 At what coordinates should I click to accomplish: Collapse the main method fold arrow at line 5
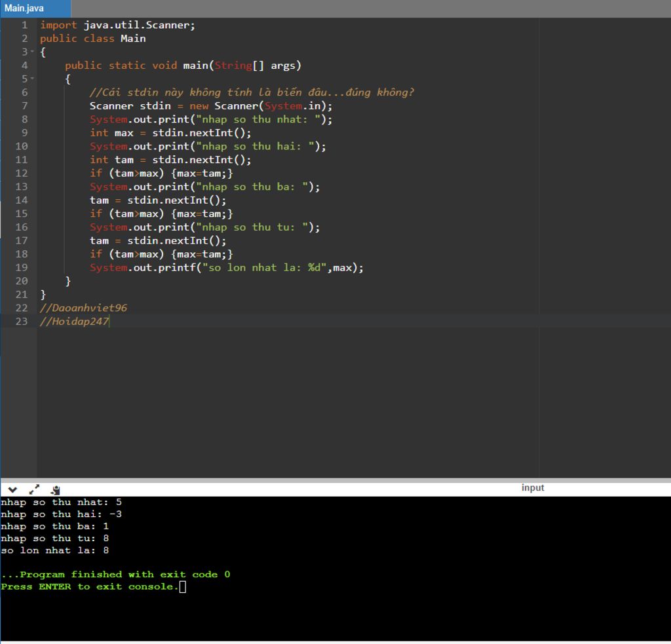click(32, 79)
